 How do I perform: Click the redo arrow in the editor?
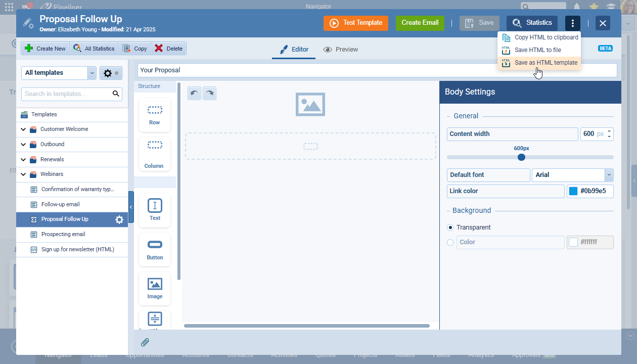(209, 93)
